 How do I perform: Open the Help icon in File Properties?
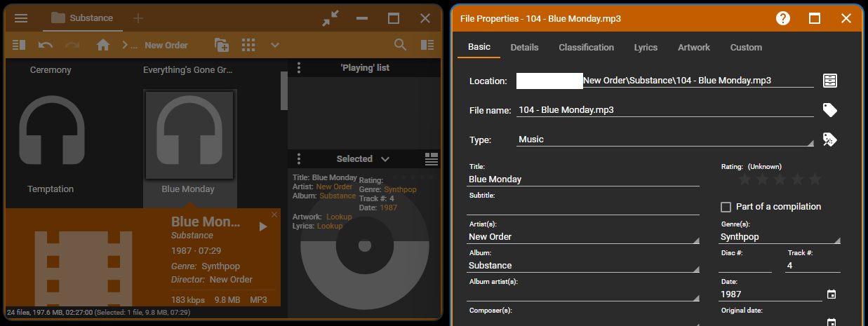(x=783, y=18)
